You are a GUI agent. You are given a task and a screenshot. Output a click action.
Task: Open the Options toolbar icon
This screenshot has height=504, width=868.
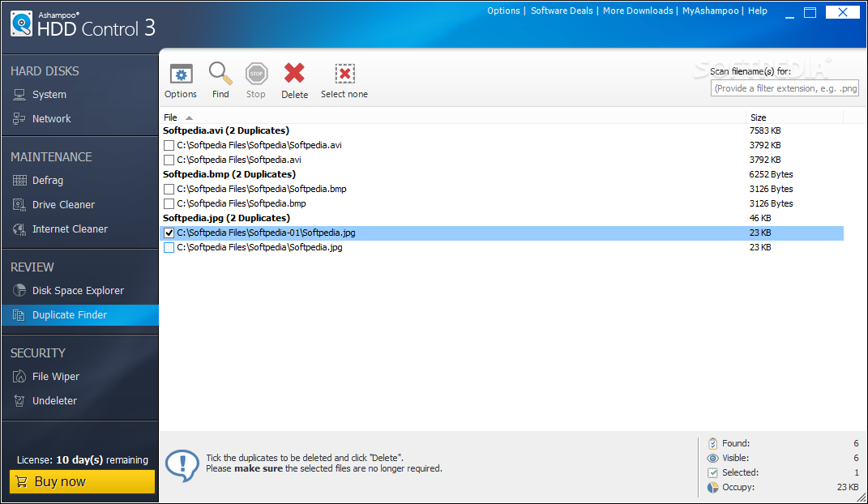click(181, 74)
